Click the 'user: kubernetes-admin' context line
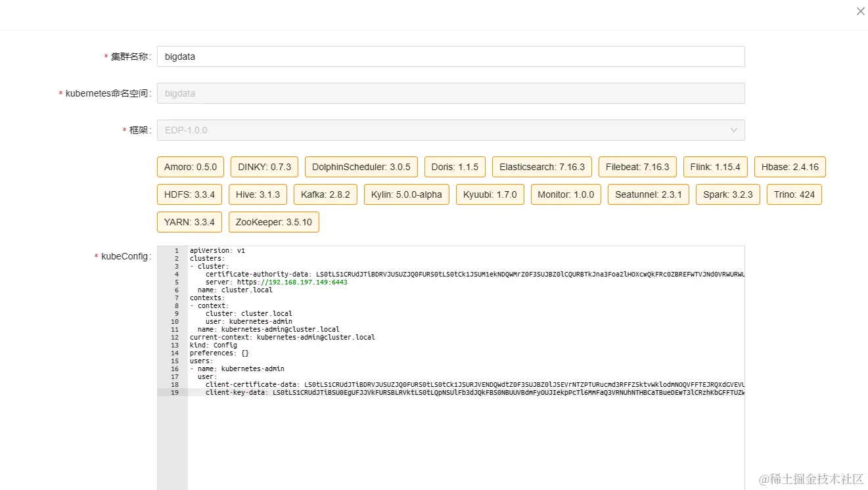The width and height of the screenshot is (868, 490). click(249, 322)
